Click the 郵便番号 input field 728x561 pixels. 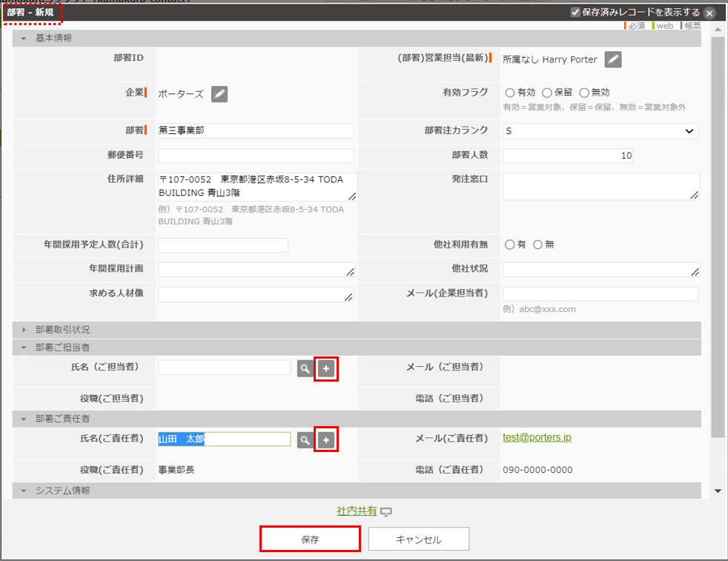[256, 156]
